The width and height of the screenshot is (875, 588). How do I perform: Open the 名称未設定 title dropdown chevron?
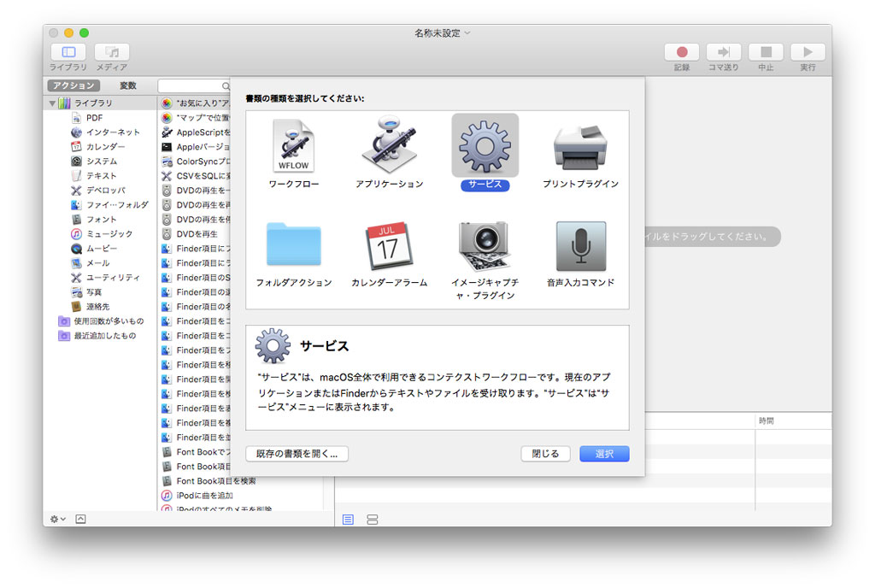(x=467, y=33)
